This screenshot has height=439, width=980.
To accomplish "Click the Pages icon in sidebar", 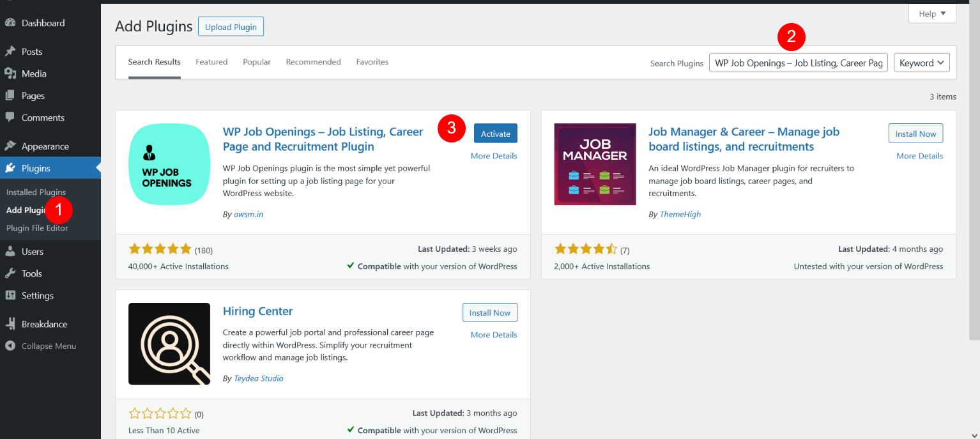I will [x=10, y=96].
